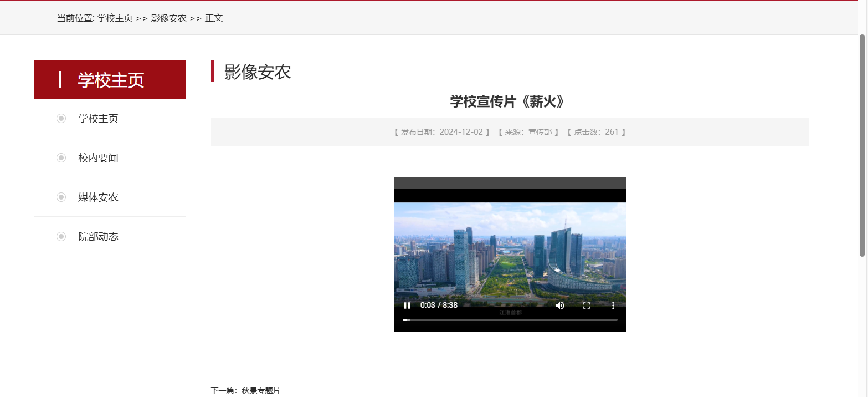Enter fullscreen with the expand icon
The image size is (868, 397).
[x=586, y=306]
